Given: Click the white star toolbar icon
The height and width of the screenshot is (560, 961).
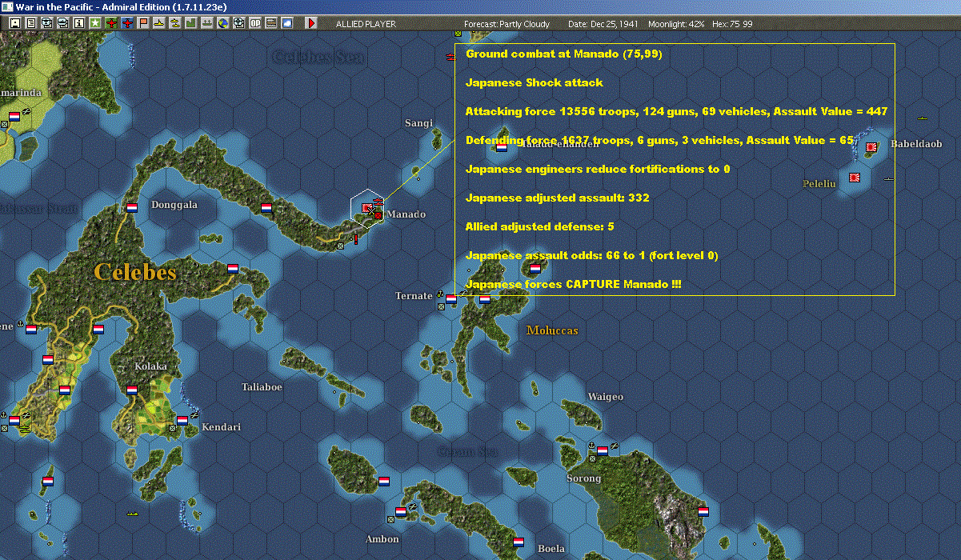Looking at the screenshot, I should pyautogui.click(x=94, y=23).
